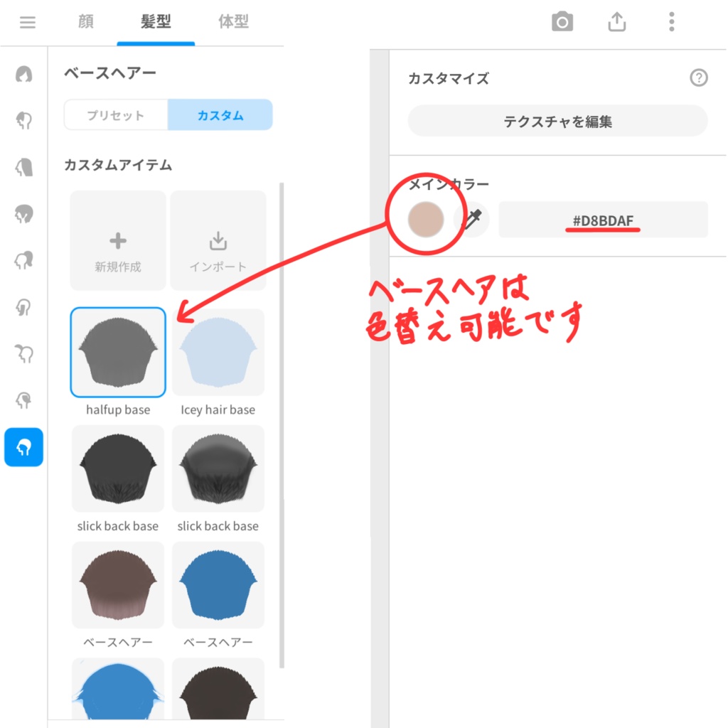Click the インポート import button
The height and width of the screenshot is (728, 728).
point(218,240)
